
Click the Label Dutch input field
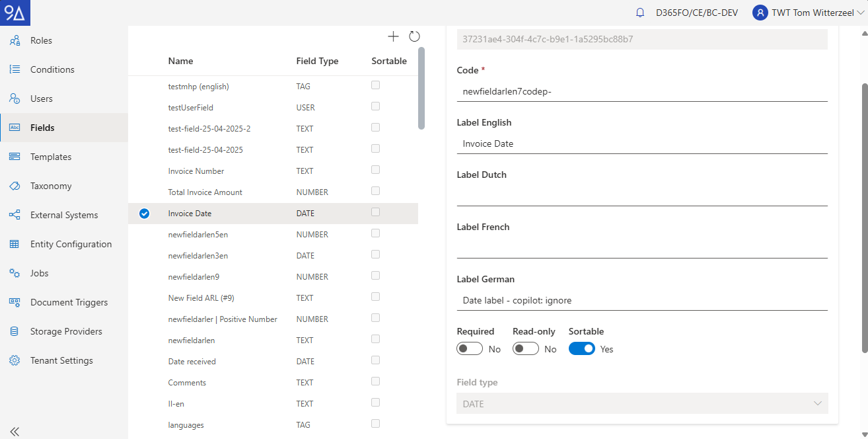[642, 196]
